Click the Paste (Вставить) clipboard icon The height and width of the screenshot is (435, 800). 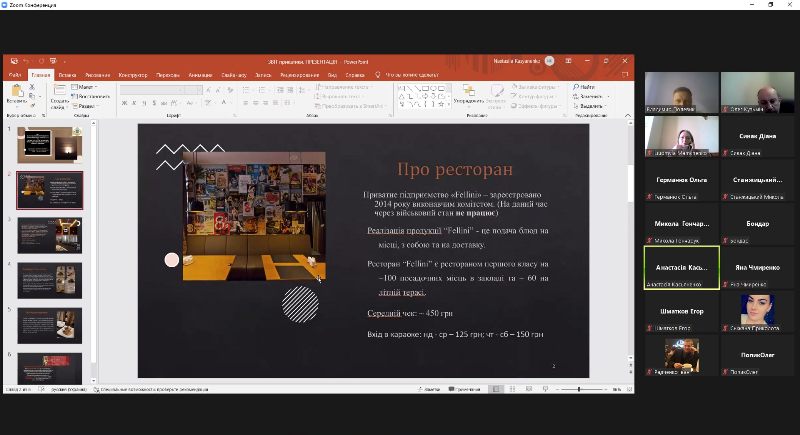(16, 91)
